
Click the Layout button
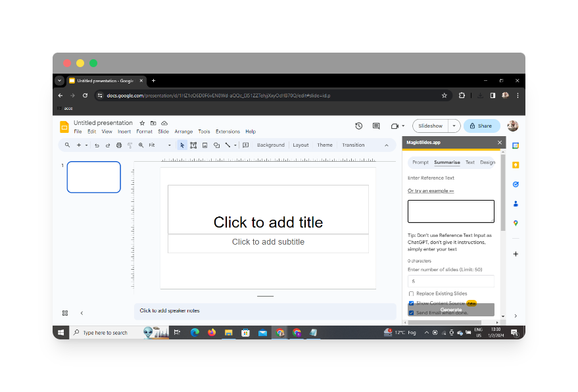tap(301, 145)
